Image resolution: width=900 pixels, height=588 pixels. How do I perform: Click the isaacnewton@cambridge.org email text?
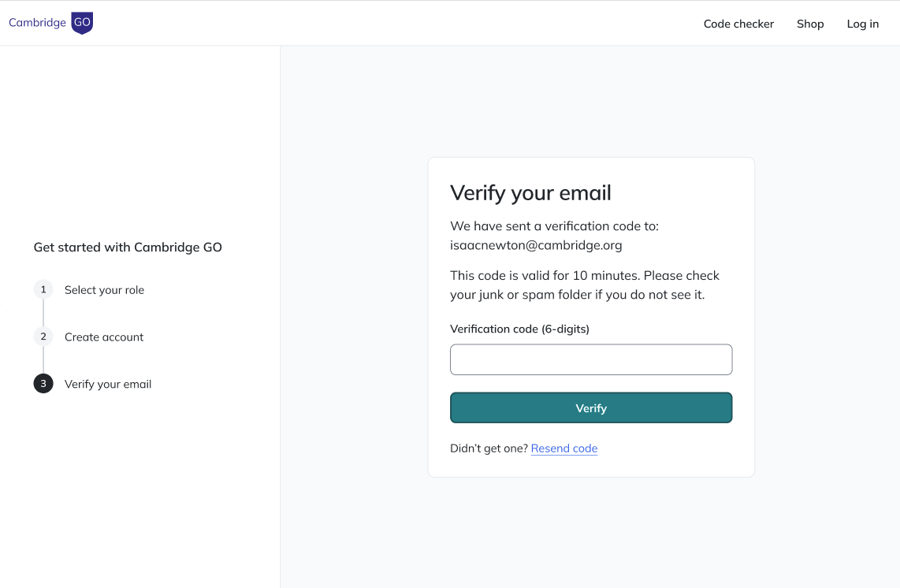pos(536,245)
